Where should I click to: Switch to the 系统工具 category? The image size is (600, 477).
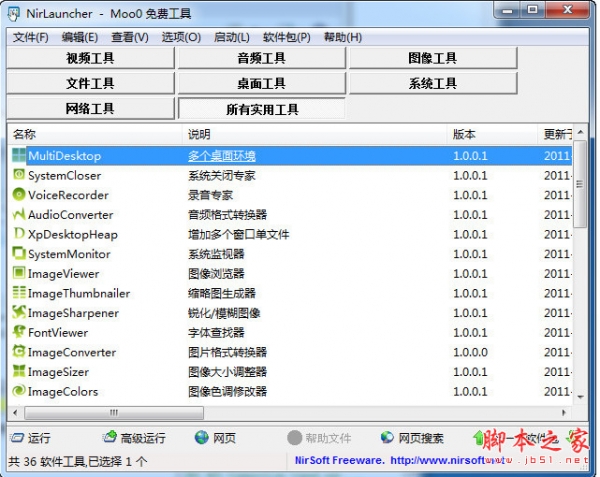point(433,83)
